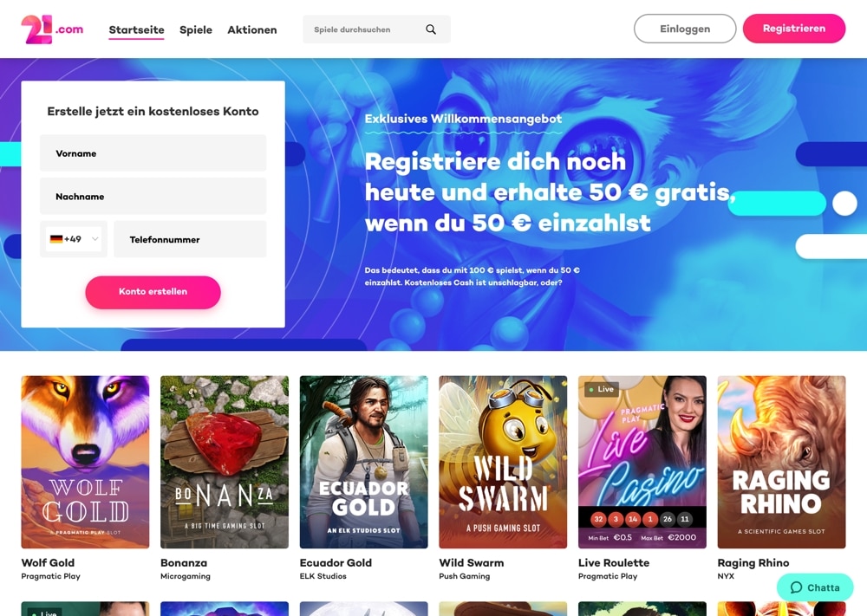Select the Raging Rhino game tile

click(781, 462)
